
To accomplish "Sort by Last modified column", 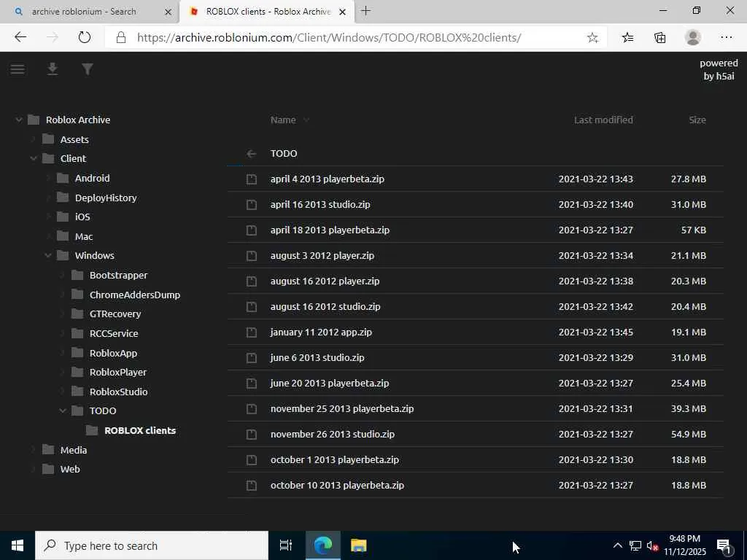I will [x=603, y=120].
